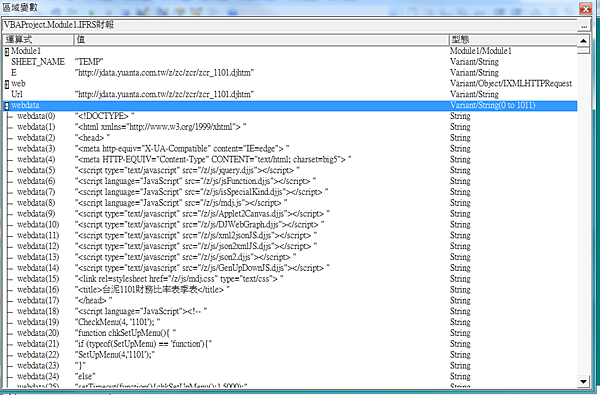
Task: Click the value column header
Action: [261, 39]
